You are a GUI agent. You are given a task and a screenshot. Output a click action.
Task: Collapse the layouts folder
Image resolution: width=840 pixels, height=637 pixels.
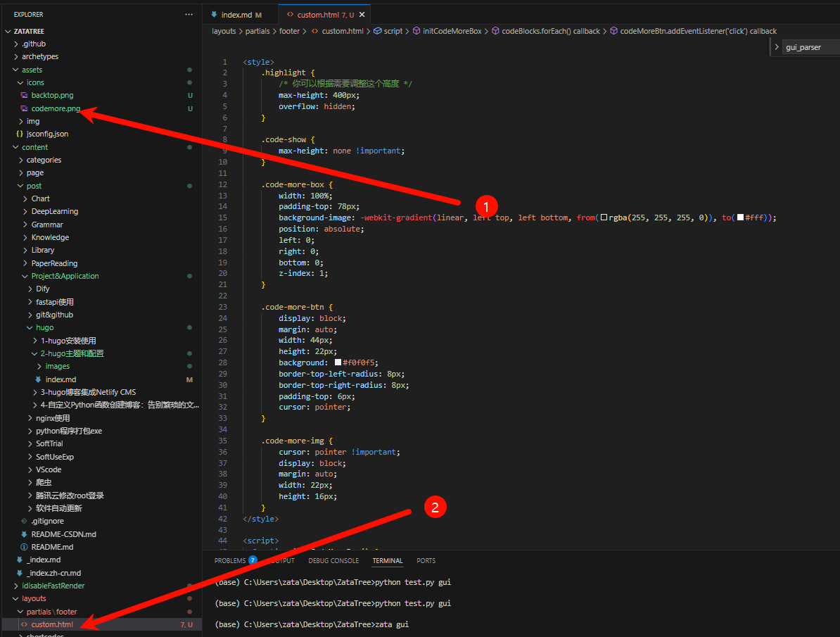click(x=16, y=598)
